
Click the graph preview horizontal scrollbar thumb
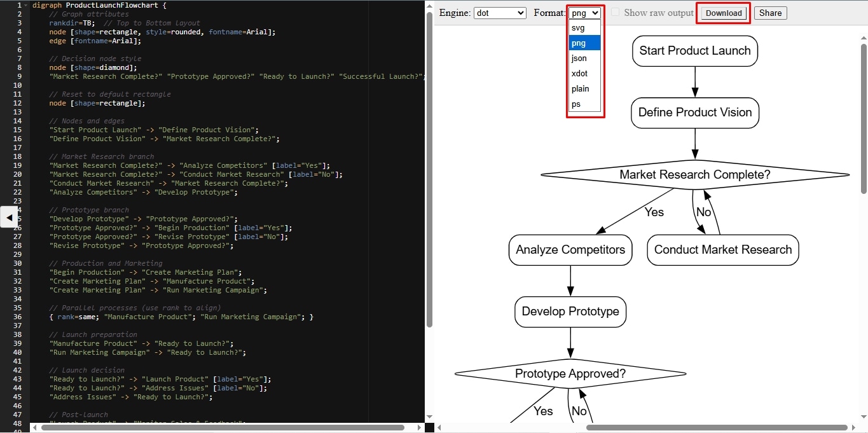point(717,428)
